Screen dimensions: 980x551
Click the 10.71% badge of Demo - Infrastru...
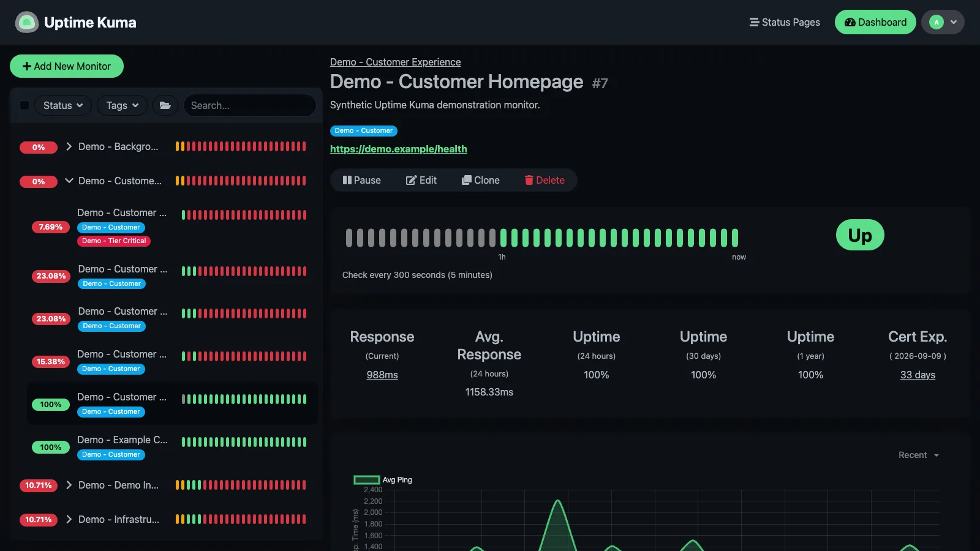tap(39, 520)
